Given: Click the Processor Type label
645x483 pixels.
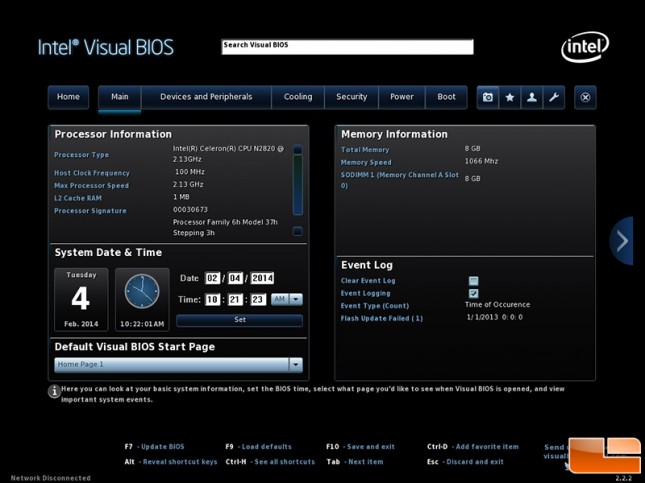Looking at the screenshot, I should [x=81, y=155].
